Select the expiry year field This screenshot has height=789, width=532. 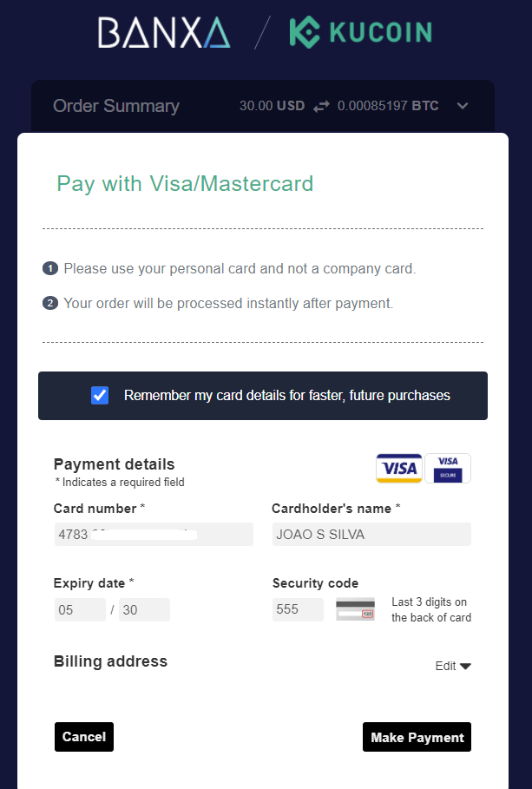pos(144,609)
